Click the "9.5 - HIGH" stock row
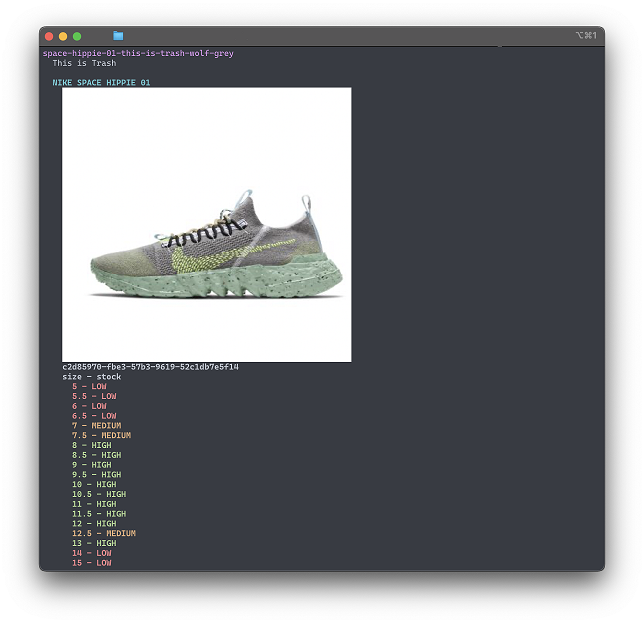644x623 pixels. pos(97,475)
